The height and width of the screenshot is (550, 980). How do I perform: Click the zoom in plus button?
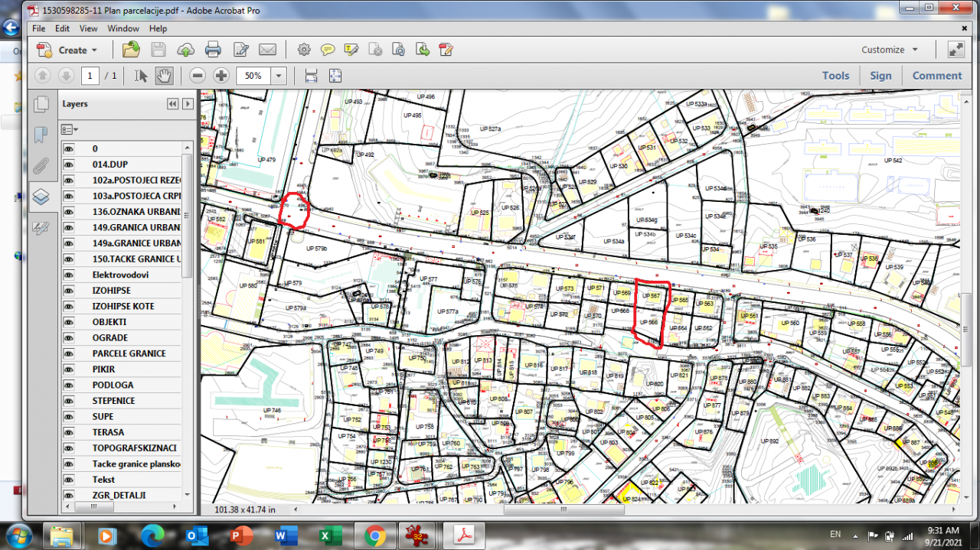(221, 75)
